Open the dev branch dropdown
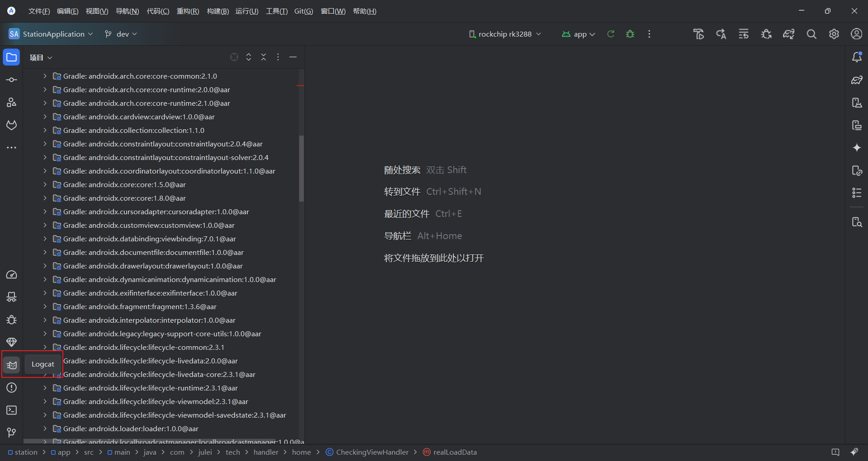868x461 pixels. (x=121, y=34)
